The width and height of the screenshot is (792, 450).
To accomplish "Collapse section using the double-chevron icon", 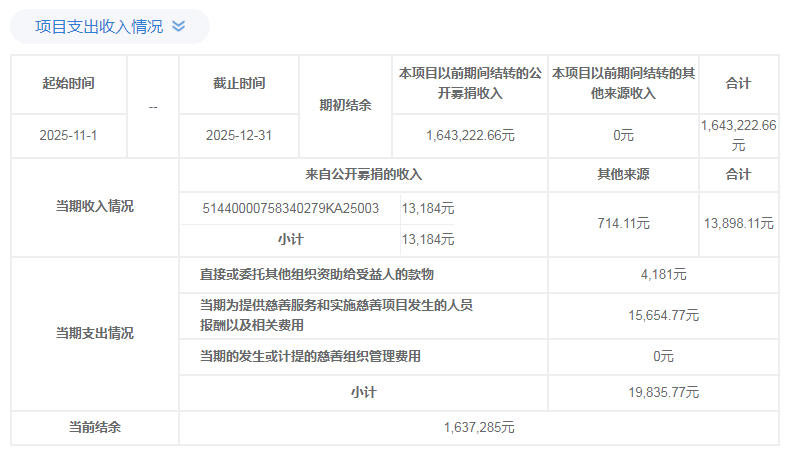I will coord(179,27).
